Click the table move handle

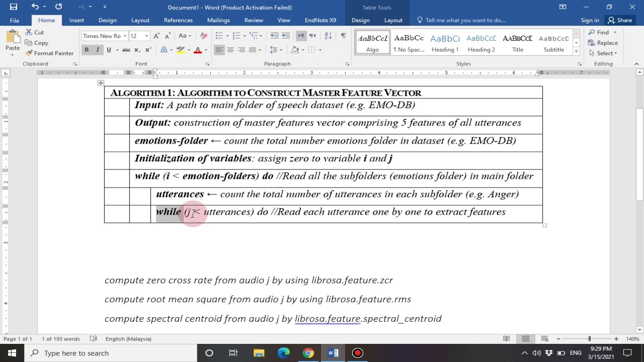(101, 83)
